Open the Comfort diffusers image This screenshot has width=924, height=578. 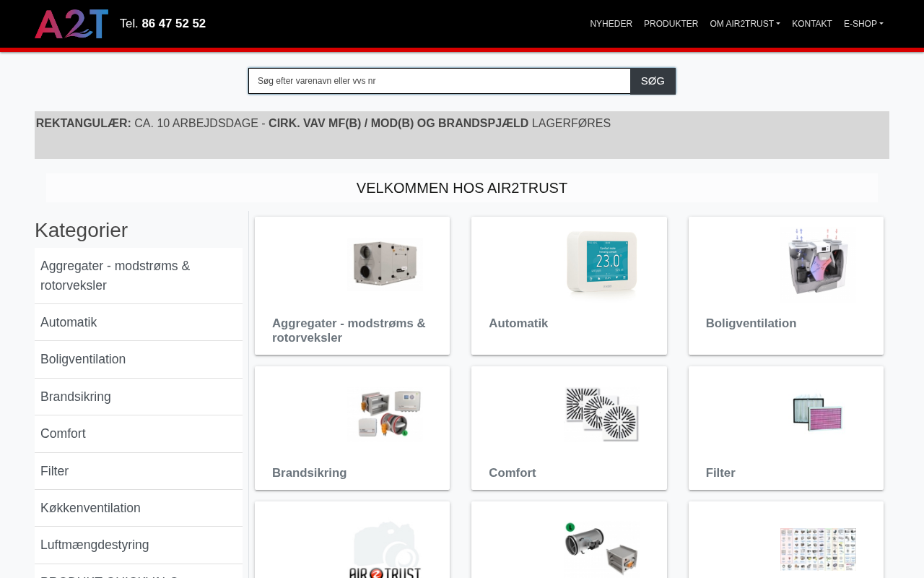[x=602, y=413]
